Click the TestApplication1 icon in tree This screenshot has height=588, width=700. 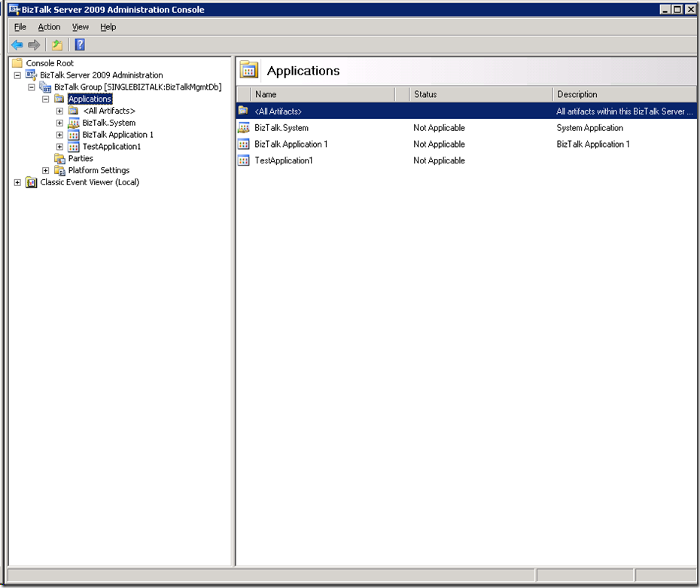(74, 147)
